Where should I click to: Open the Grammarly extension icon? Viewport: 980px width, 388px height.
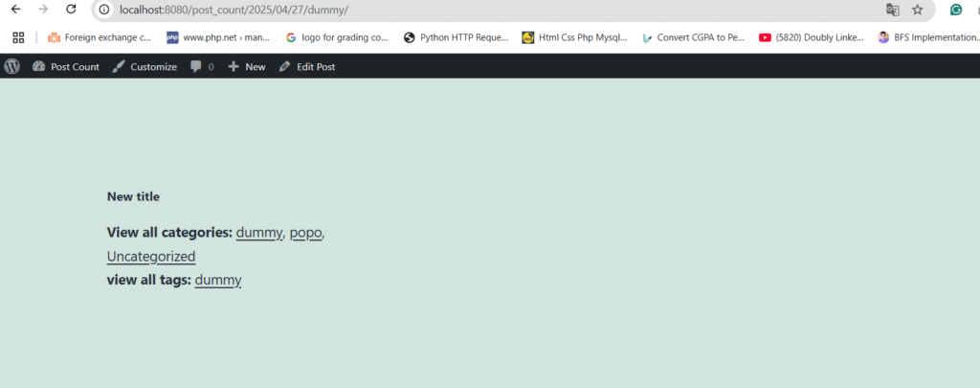click(956, 10)
